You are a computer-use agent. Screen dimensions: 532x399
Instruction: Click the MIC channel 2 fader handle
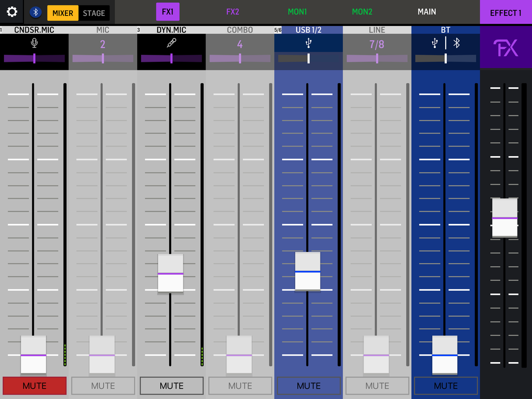[x=102, y=355]
